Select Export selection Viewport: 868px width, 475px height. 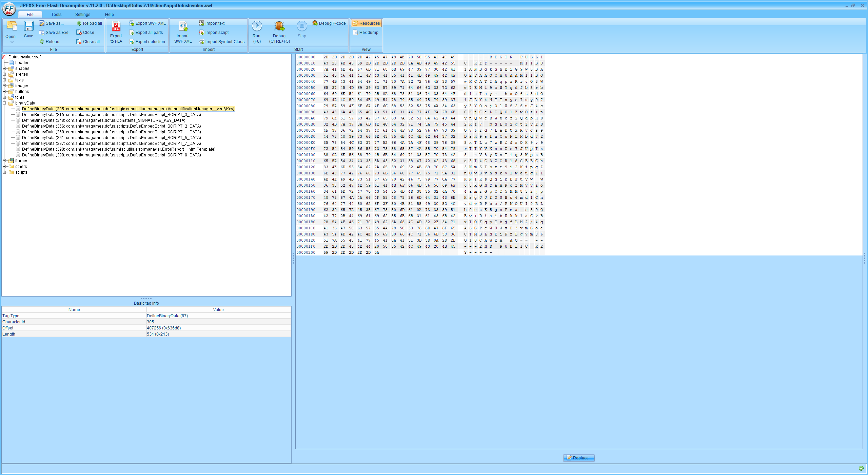tap(147, 42)
